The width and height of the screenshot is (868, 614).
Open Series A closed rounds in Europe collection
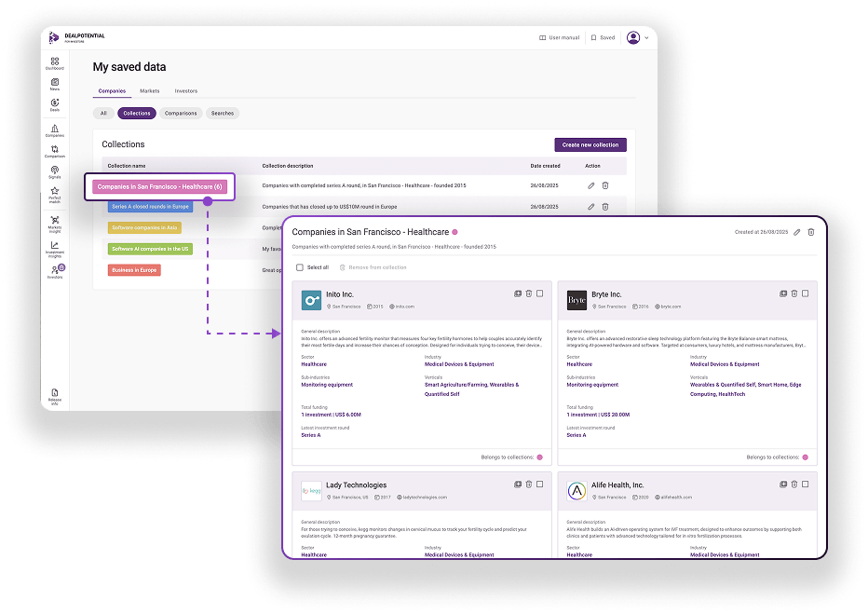tap(150, 207)
